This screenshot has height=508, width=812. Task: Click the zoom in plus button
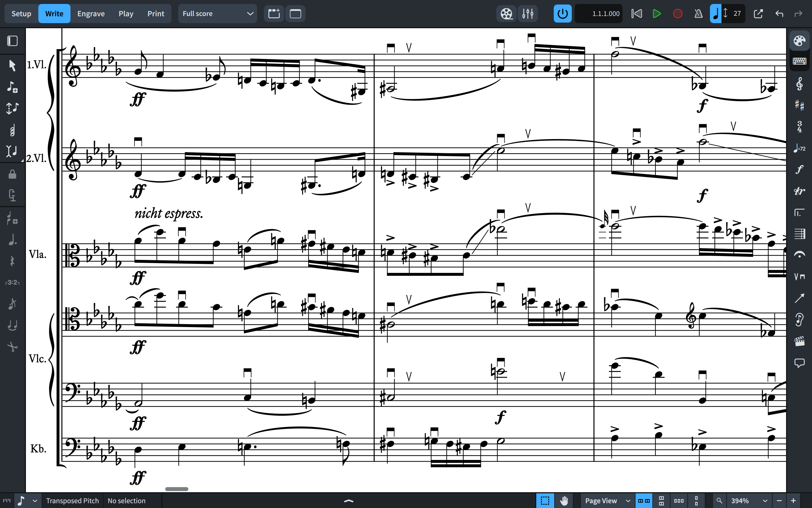click(x=793, y=501)
